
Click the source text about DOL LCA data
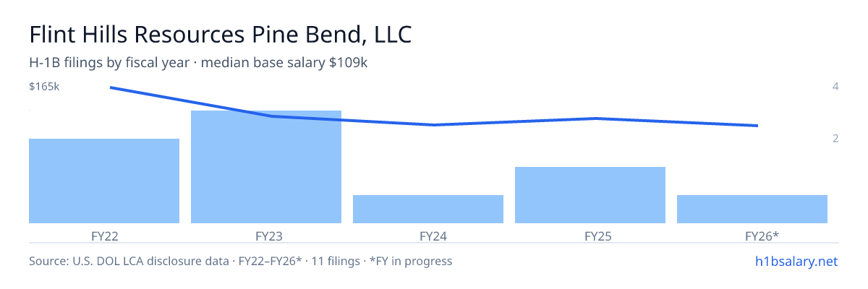click(x=240, y=261)
